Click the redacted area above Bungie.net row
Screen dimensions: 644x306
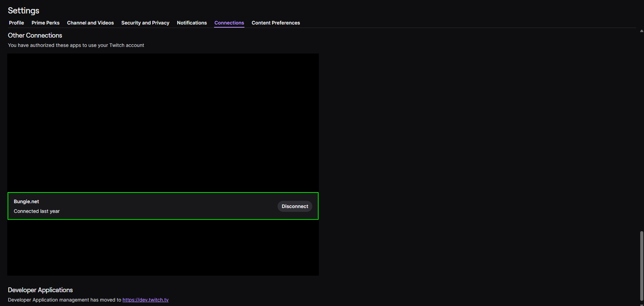163,122
